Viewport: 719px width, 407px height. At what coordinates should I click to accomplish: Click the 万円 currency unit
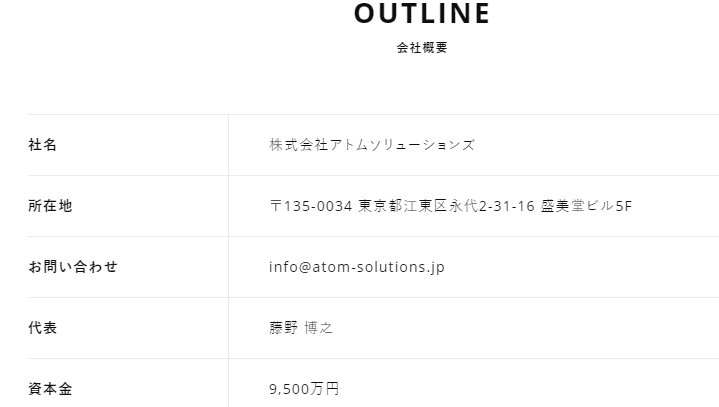pos(325,389)
